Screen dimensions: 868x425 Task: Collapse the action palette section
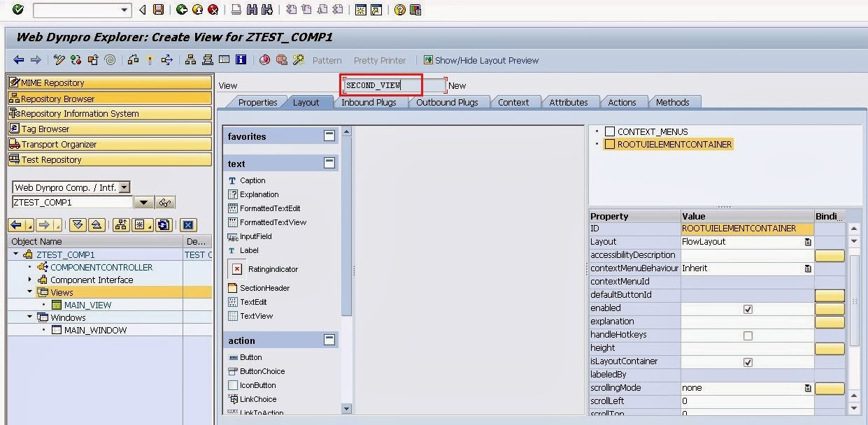(329, 340)
